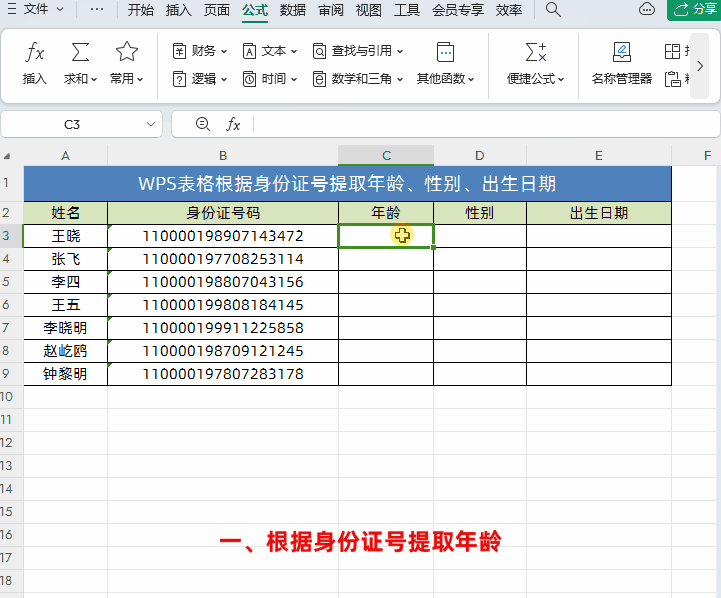
Task: Expand the Quick Formula dropdown arrow
Action: coord(561,80)
